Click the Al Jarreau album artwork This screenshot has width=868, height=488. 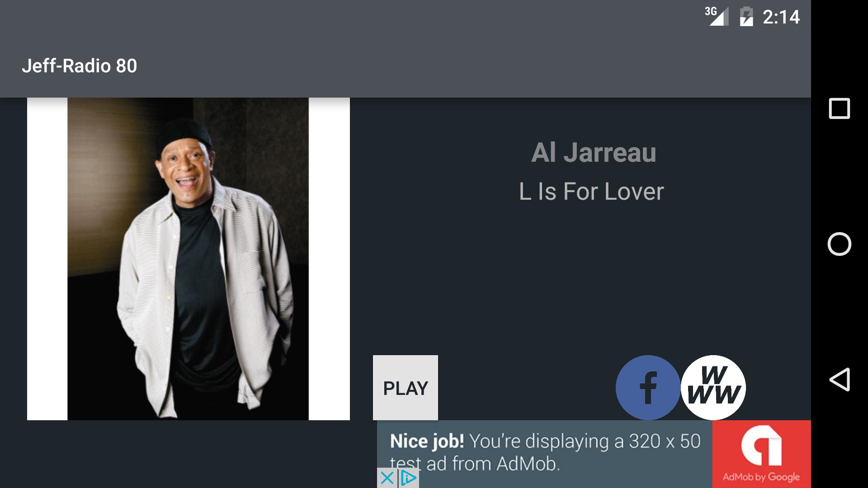pos(188,259)
